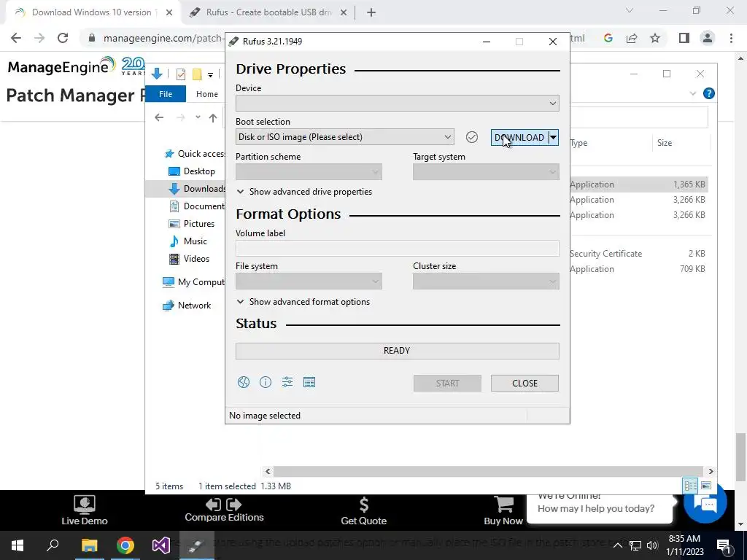
Task: Click the Rufus title bar USB icon
Action: pyautogui.click(x=233, y=42)
